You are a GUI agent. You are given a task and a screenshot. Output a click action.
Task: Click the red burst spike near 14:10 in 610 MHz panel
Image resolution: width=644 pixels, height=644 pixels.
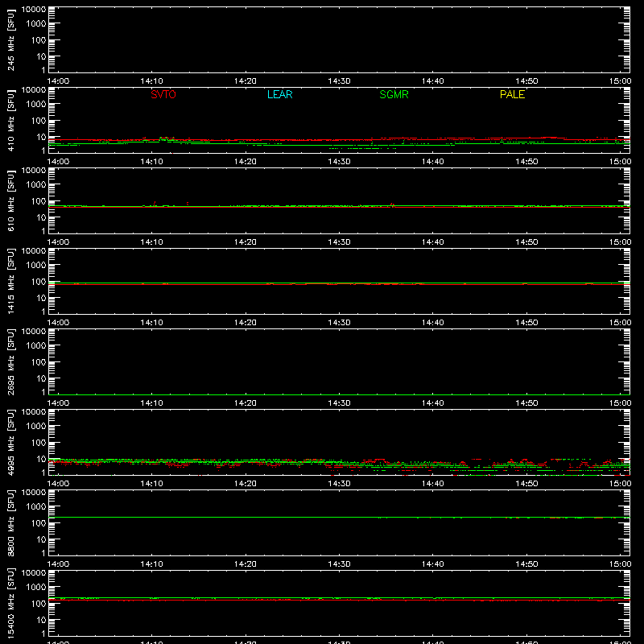[155, 204]
